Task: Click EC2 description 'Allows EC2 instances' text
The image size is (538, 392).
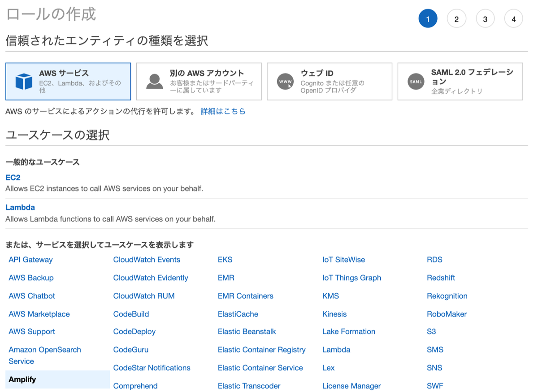Action: click(104, 188)
